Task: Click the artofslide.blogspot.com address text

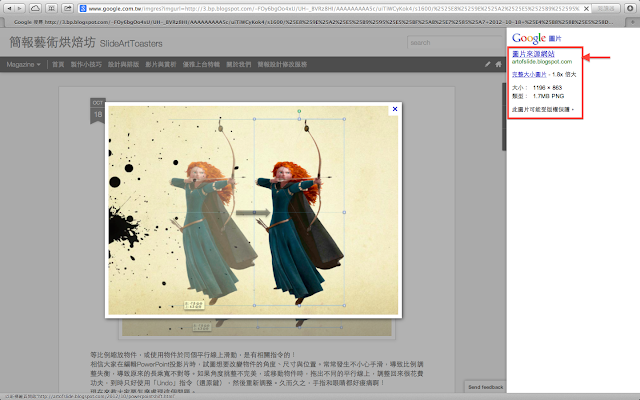Action: 542,62
